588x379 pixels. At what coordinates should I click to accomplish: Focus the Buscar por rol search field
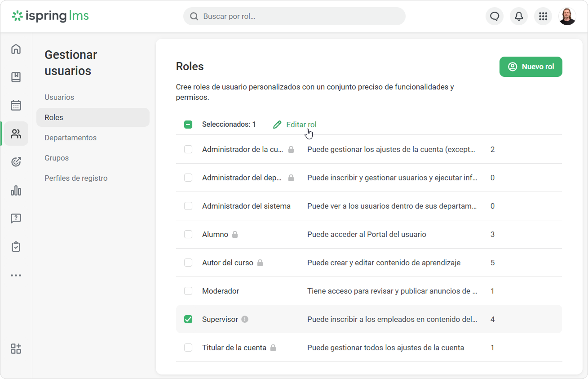[294, 16]
